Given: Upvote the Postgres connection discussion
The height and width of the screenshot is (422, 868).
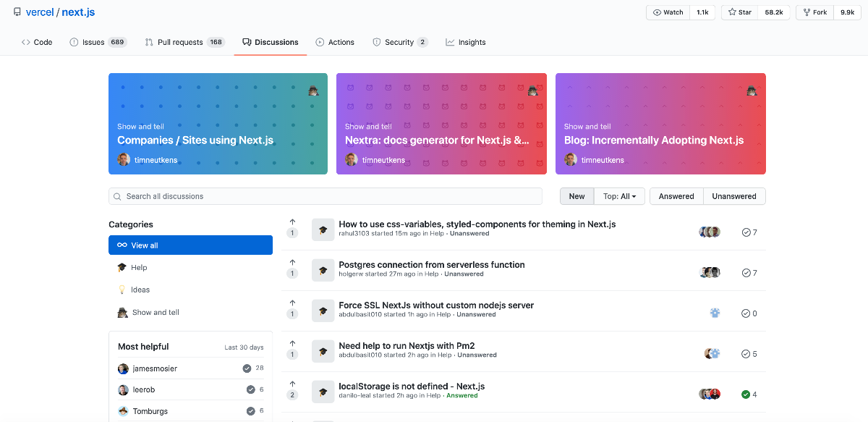Looking at the screenshot, I should pos(292,263).
